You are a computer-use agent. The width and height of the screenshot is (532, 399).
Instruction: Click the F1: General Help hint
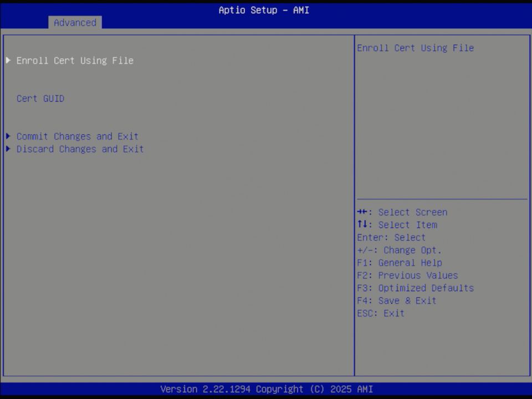tap(399, 262)
